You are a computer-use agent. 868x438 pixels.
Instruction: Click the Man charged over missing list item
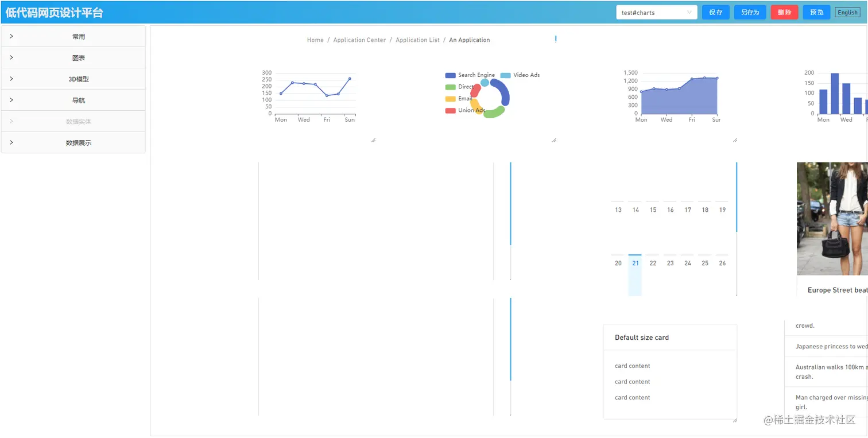pyautogui.click(x=827, y=402)
